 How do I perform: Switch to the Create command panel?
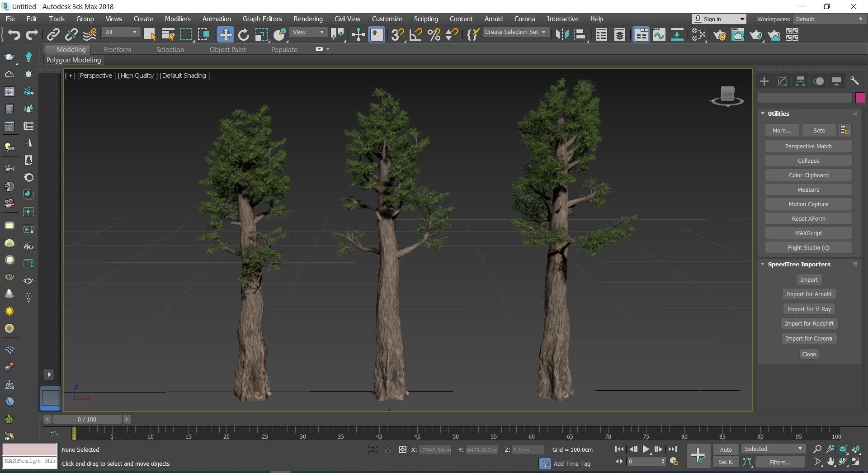tap(764, 81)
